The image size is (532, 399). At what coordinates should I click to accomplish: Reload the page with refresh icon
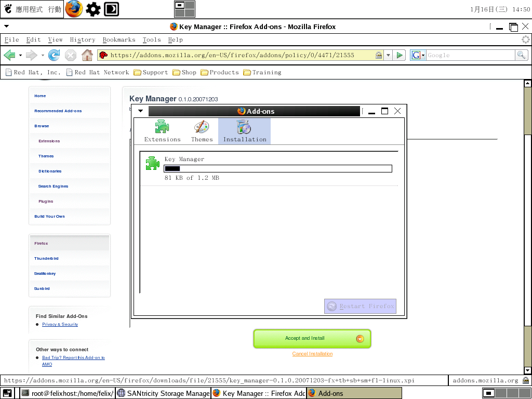pos(54,55)
